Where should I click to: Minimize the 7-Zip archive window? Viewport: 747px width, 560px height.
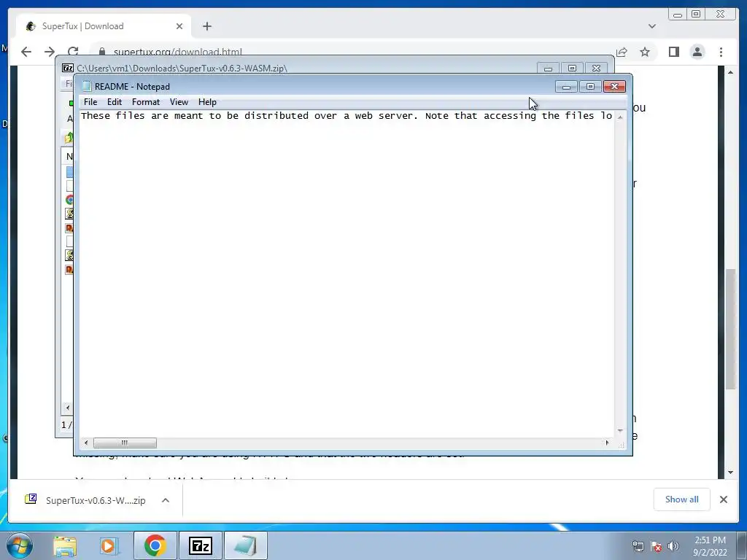click(x=549, y=69)
